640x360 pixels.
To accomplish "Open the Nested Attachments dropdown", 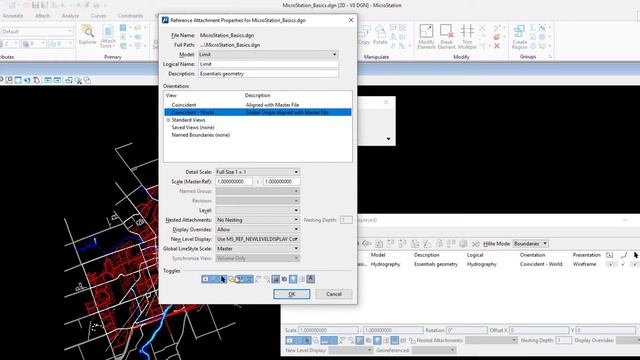I will click(258, 220).
